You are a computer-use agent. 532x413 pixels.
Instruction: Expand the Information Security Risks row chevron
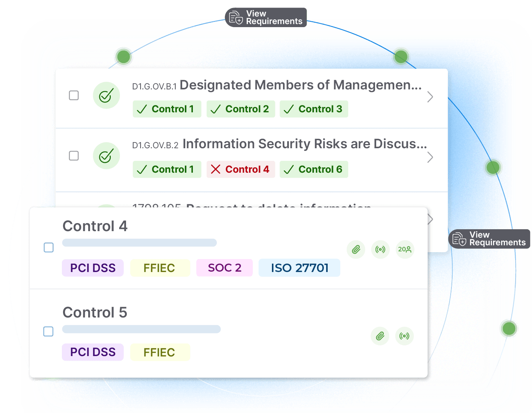coord(430,157)
